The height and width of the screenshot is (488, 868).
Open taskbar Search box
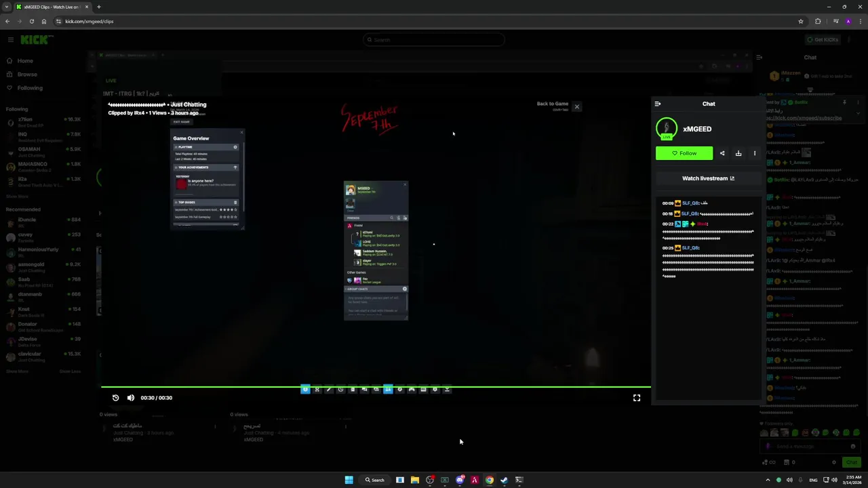point(375,480)
